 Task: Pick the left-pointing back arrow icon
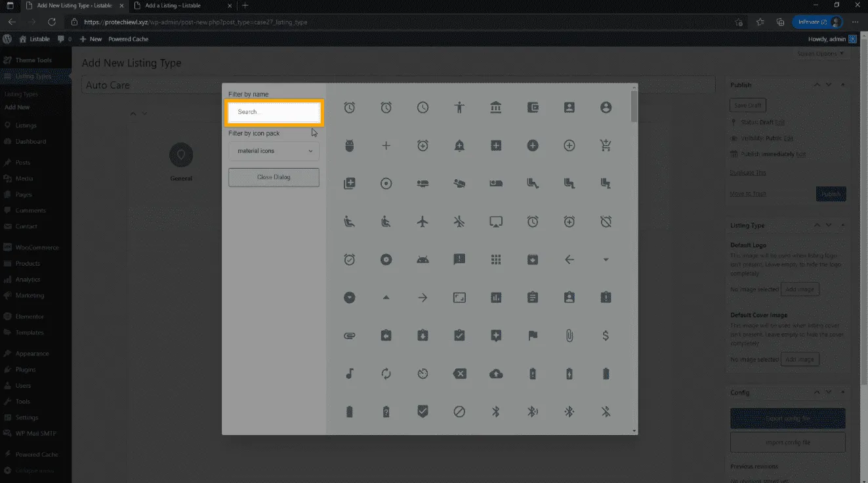coord(569,260)
